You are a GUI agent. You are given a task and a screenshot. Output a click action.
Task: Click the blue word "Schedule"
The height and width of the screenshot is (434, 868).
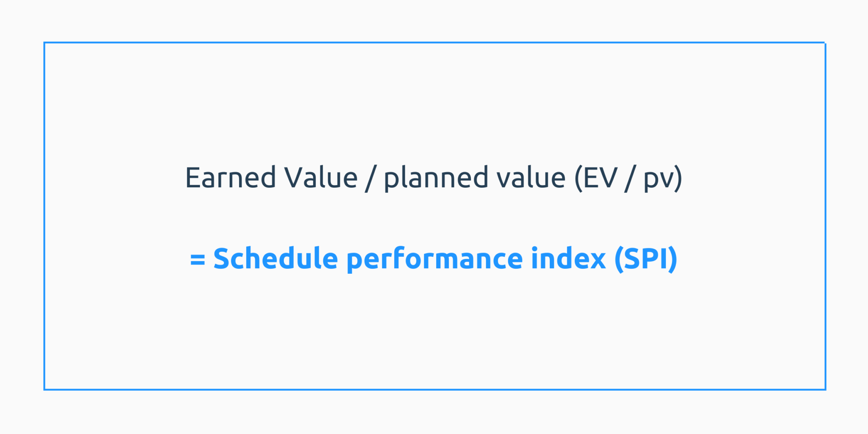(275, 259)
